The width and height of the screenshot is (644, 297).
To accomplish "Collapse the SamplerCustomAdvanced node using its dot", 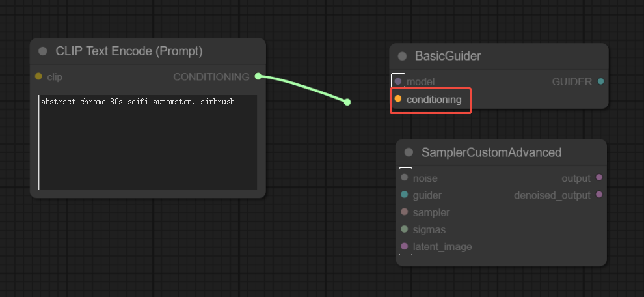I will [x=409, y=153].
